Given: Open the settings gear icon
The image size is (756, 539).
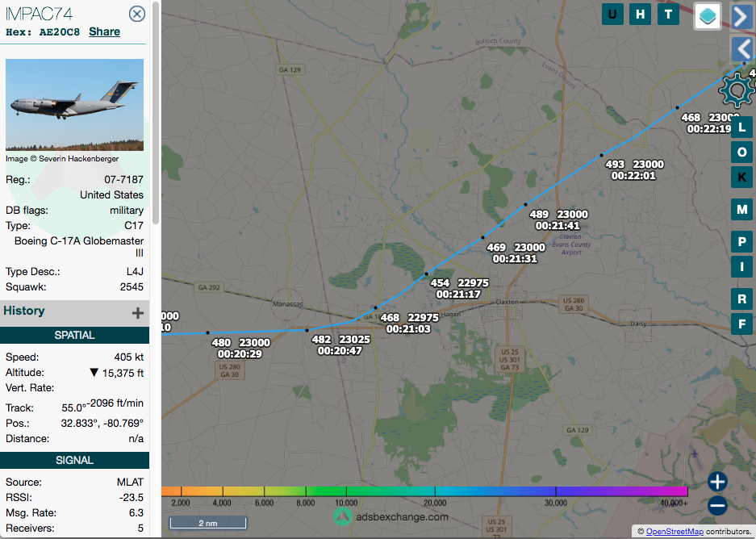Looking at the screenshot, I should tap(736, 90).
